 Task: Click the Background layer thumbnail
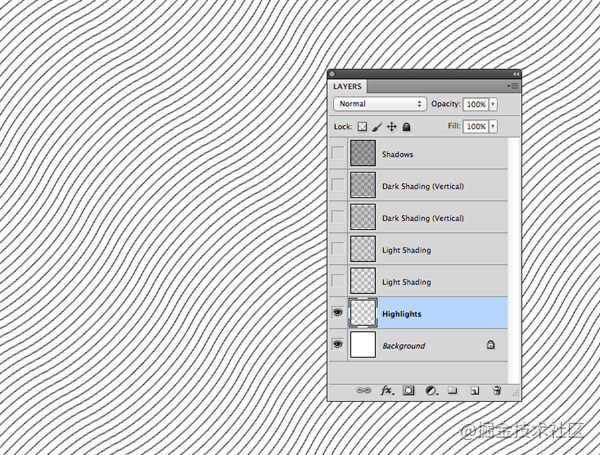tap(363, 344)
